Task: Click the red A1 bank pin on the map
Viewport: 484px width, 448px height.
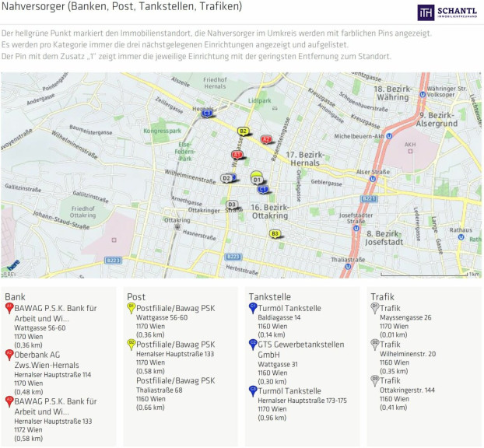Action: pos(237,155)
